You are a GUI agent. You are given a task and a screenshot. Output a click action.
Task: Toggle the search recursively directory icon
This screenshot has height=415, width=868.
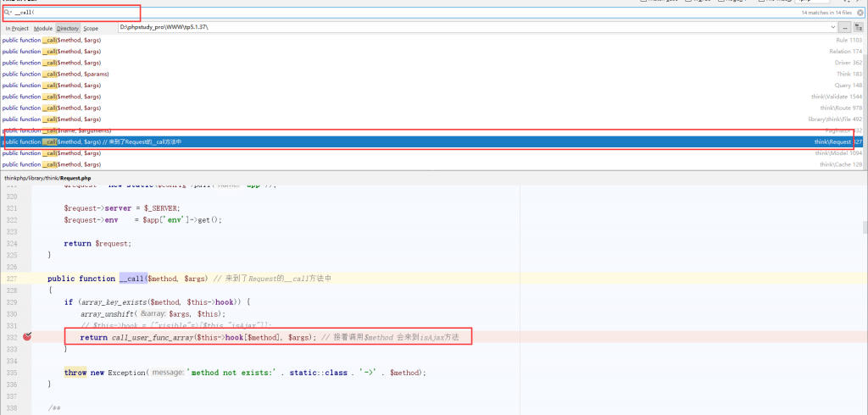(x=858, y=27)
